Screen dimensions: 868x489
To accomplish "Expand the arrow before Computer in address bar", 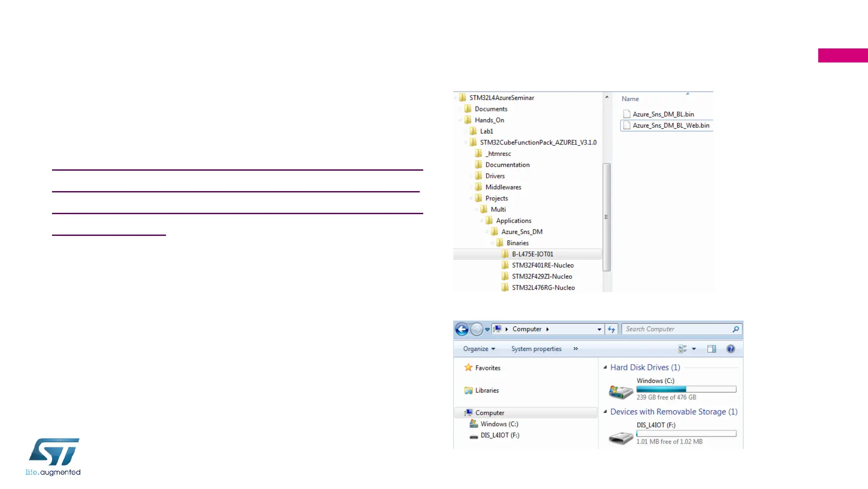I will pyautogui.click(x=507, y=329).
